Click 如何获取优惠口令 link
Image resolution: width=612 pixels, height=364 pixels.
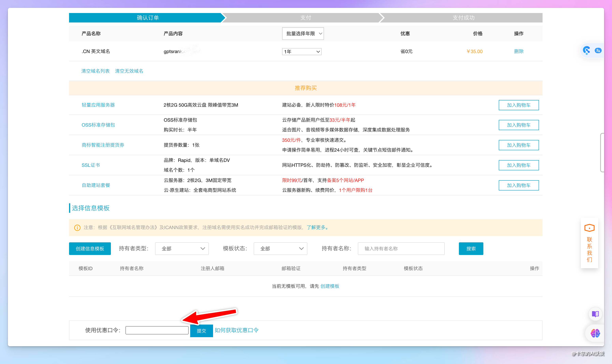coord(236,330)
